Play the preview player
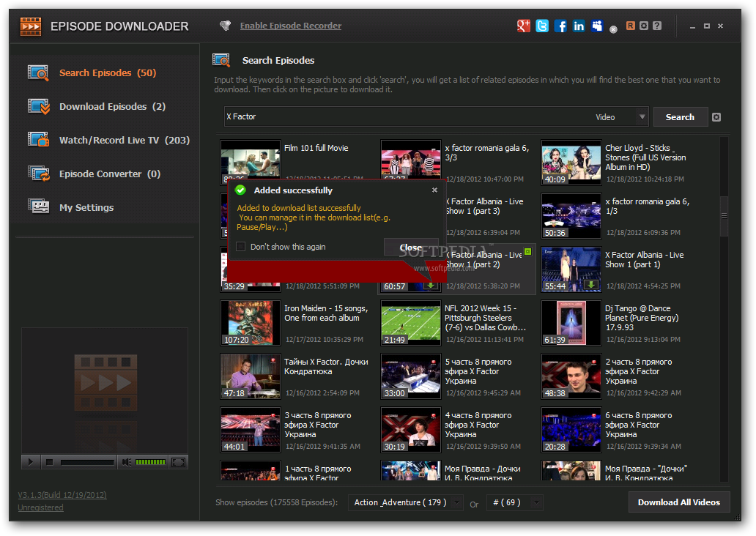756x536 pixels. coord(30,462)
